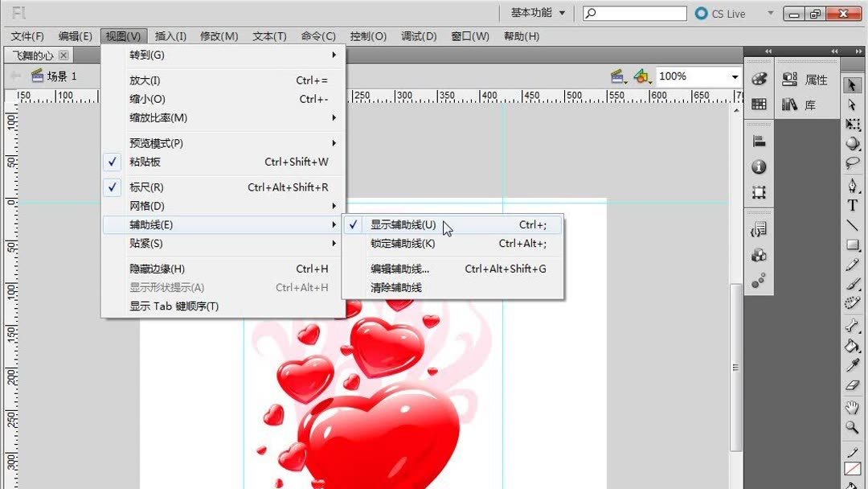Select the Text tool
Viewport: 868px width, 489px height.
coord(854,206)
